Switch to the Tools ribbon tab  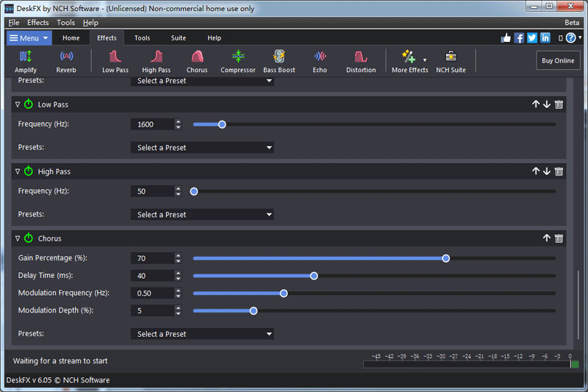(x=142, y=38)
